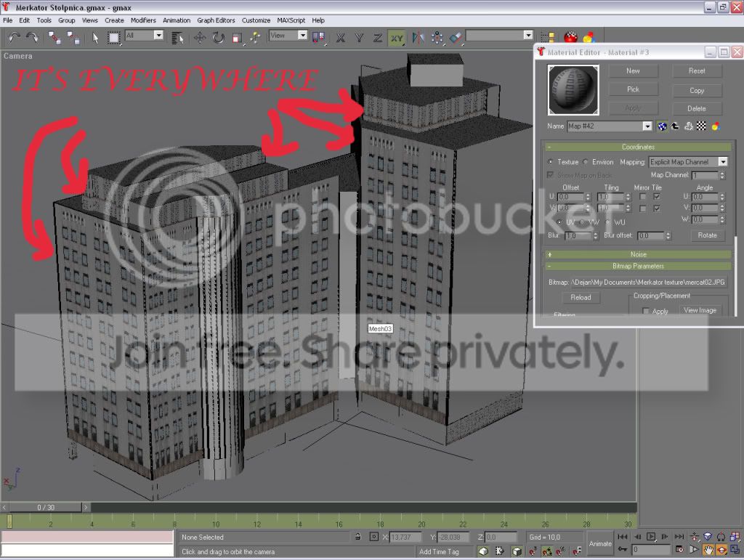Activate the Arc Rotate viewport tool
Screen dimensions: 744x560
(721, 550)
